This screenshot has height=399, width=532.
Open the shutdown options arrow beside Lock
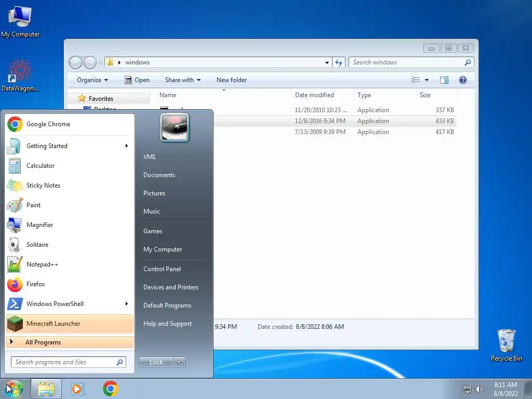[x=179, y=362]
